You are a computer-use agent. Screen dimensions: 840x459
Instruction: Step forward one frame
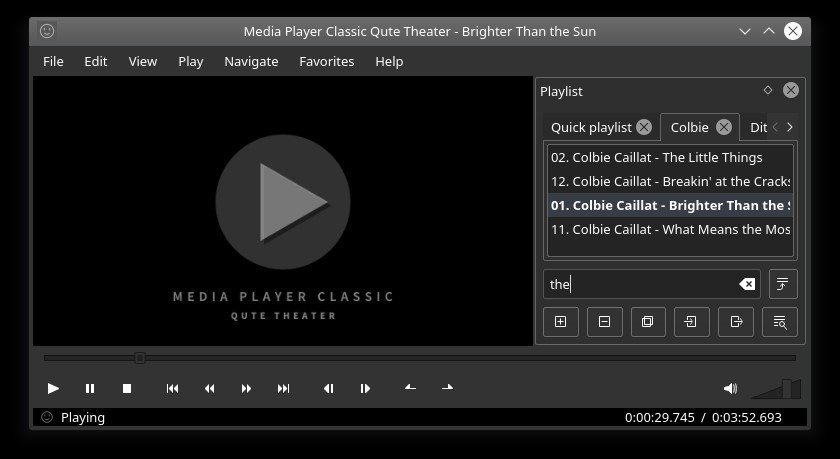(365, 388)
